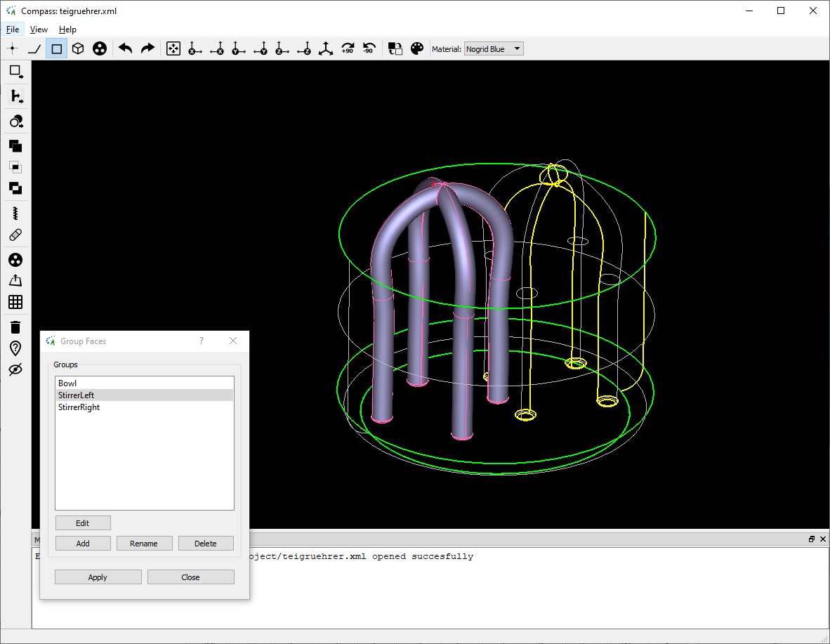830x644 pixels.
Task: Toggle the face selection mode square icon
Action: tap(57, 48)
